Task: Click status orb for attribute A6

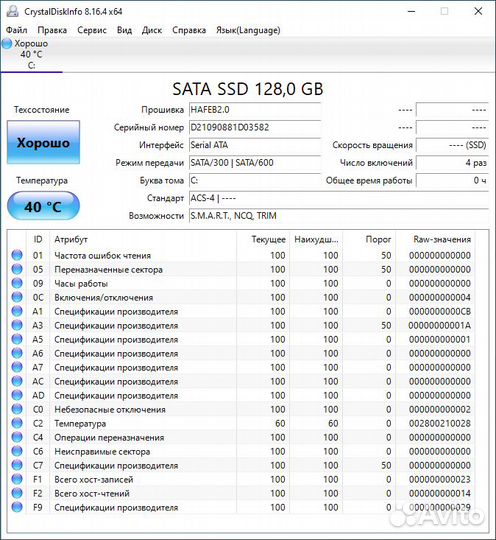Action: tap(17, 353)
